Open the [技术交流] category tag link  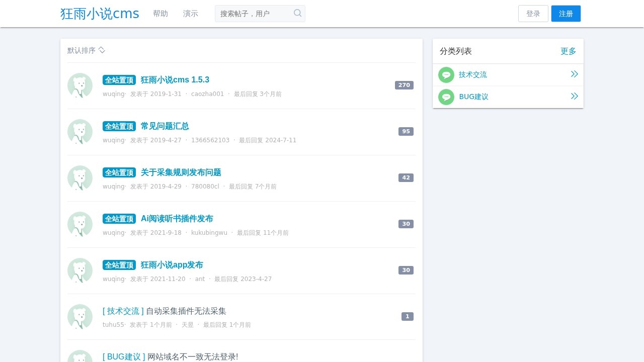point(122,311)
